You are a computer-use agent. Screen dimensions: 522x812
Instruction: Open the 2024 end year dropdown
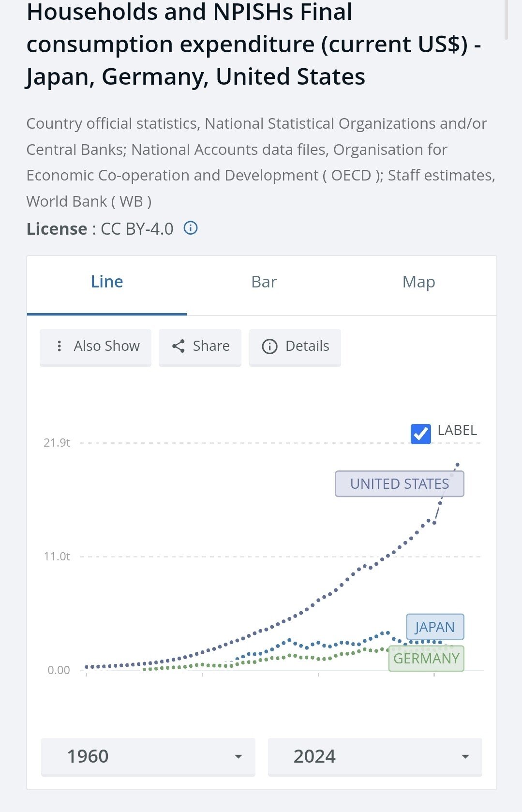click(x=375, y=756)
